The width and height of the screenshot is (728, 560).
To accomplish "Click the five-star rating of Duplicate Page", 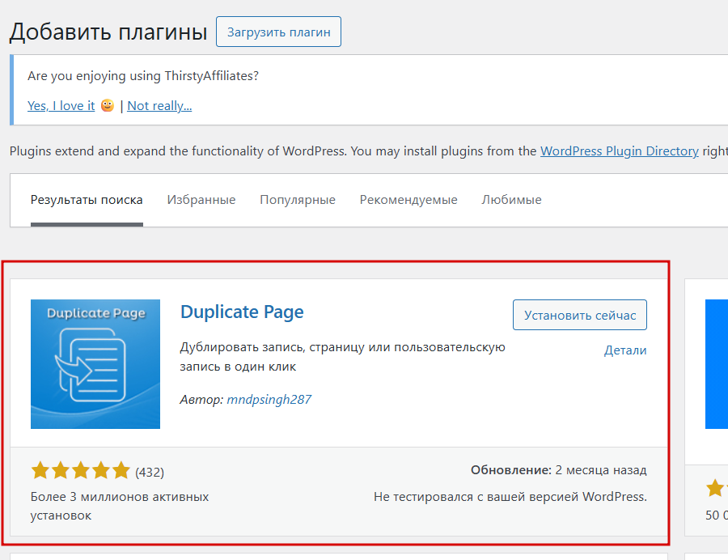I will coord(81,470).
